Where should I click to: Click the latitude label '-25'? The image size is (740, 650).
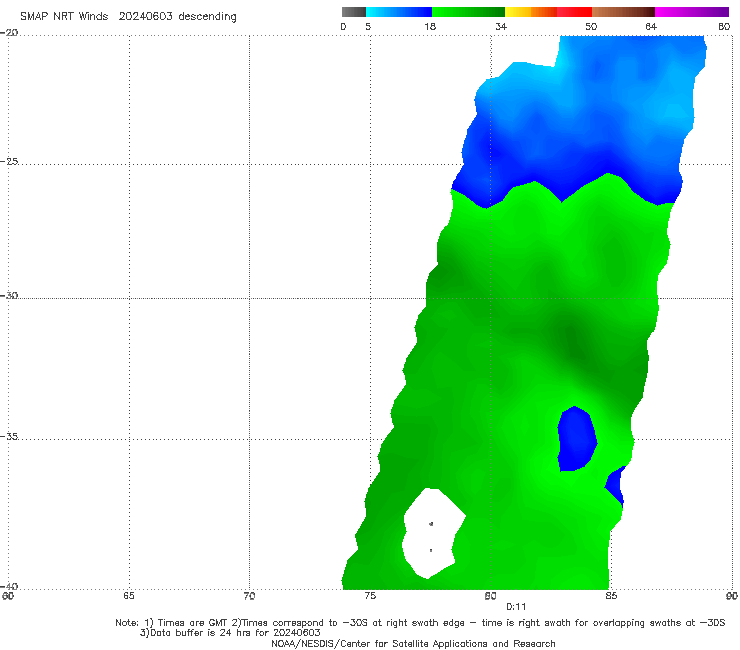(9, 161)
